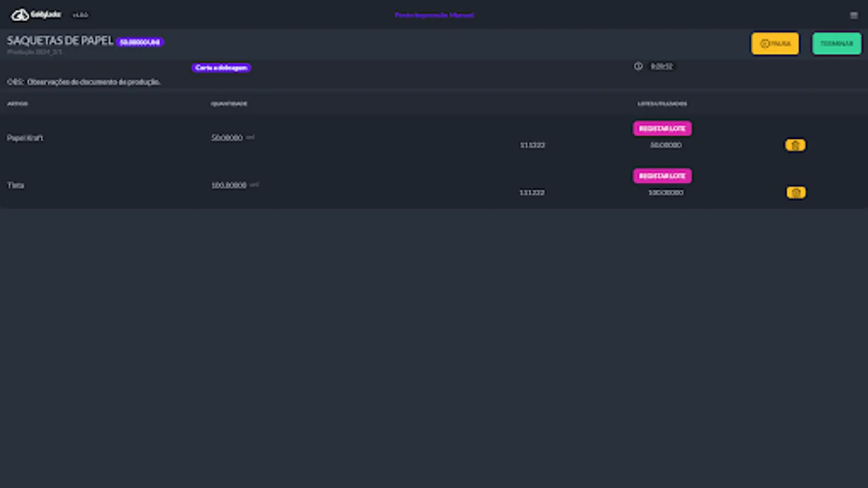Open the hamburger menu in the top bar
This screenshot has height=488, width=868.
pyautogui.click(x=854, y=15)
